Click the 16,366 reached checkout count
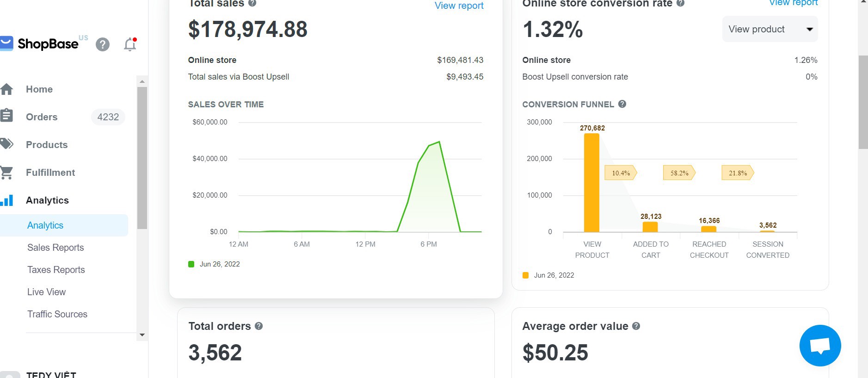This screenshot has height=378, width=868. pyautogui.click(x=709, y=221)
